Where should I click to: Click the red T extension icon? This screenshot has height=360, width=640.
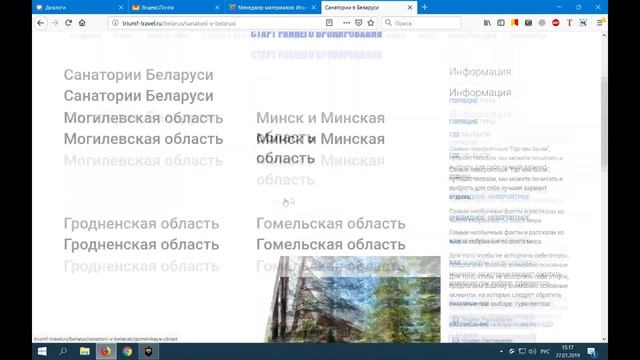point(569,23)
